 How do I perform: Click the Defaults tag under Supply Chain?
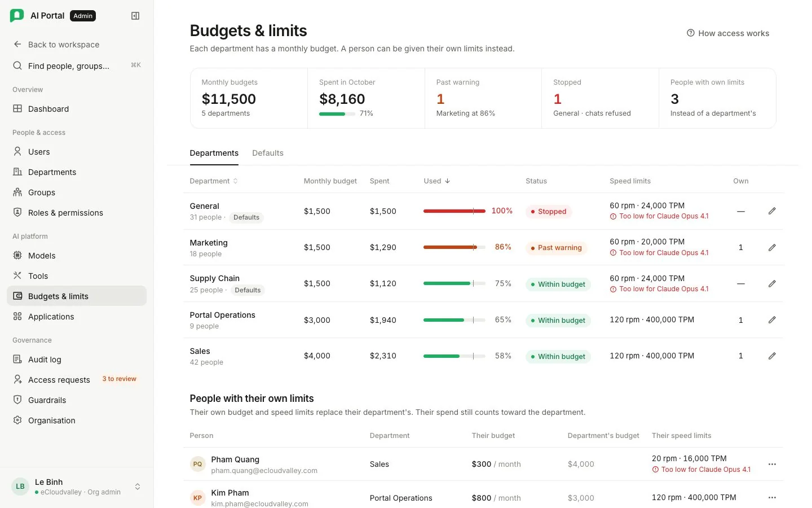tap(248, 290)
